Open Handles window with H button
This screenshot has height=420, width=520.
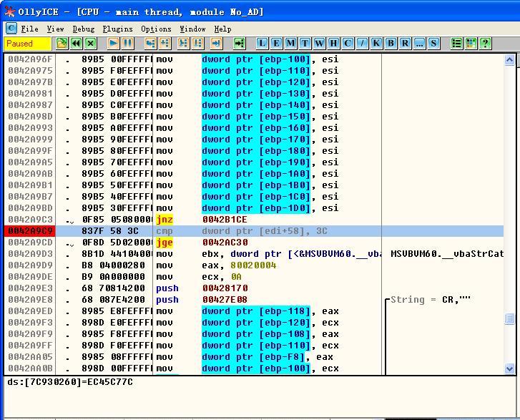pyautogui.click(x=333, y=44)
